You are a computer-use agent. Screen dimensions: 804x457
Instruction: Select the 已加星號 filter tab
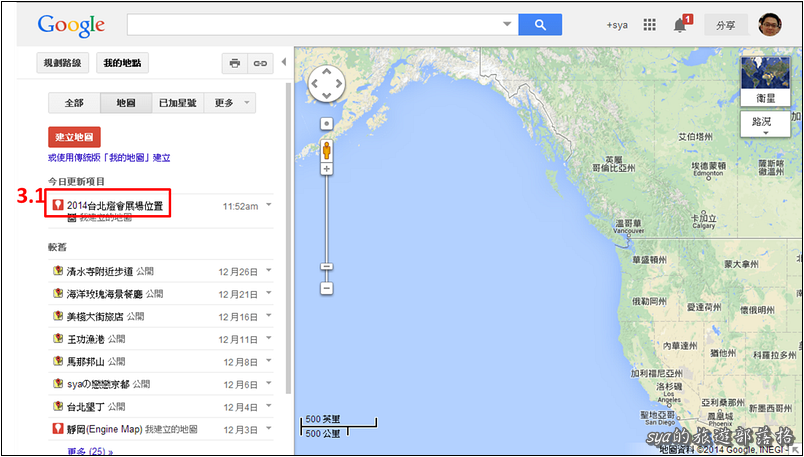point(178,103)
